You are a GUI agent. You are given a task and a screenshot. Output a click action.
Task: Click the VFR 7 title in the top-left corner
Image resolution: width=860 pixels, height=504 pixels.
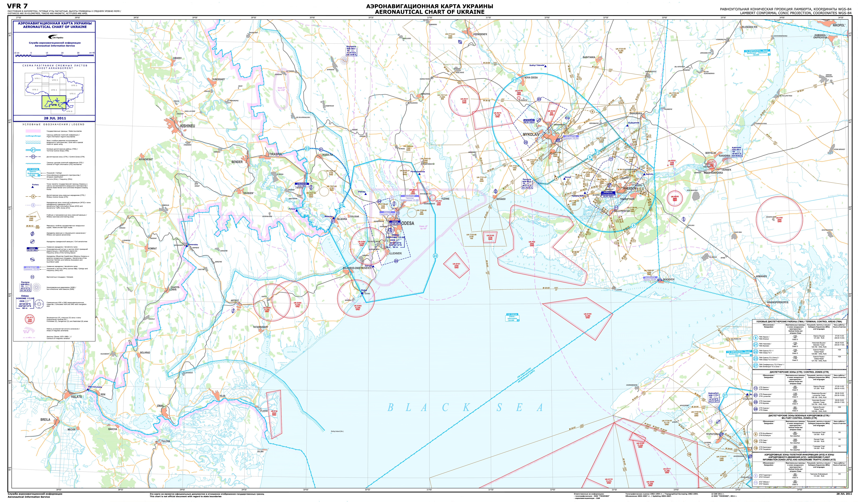[17, 6]
